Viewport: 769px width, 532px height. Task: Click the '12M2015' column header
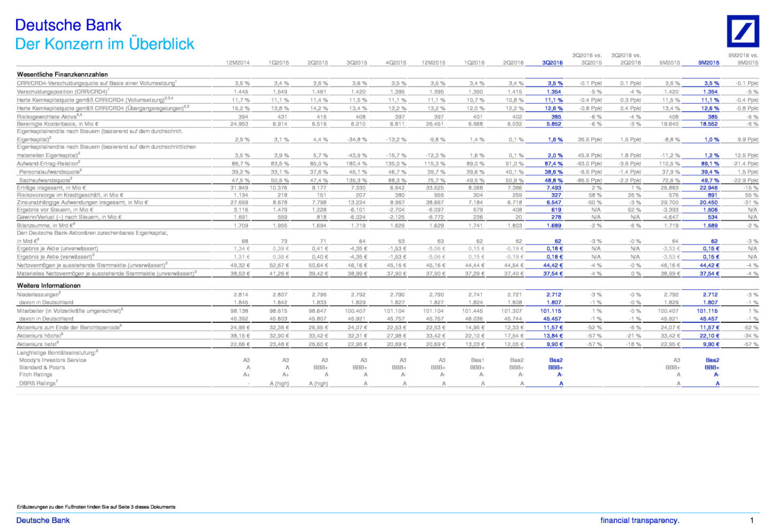pos(433,63)
